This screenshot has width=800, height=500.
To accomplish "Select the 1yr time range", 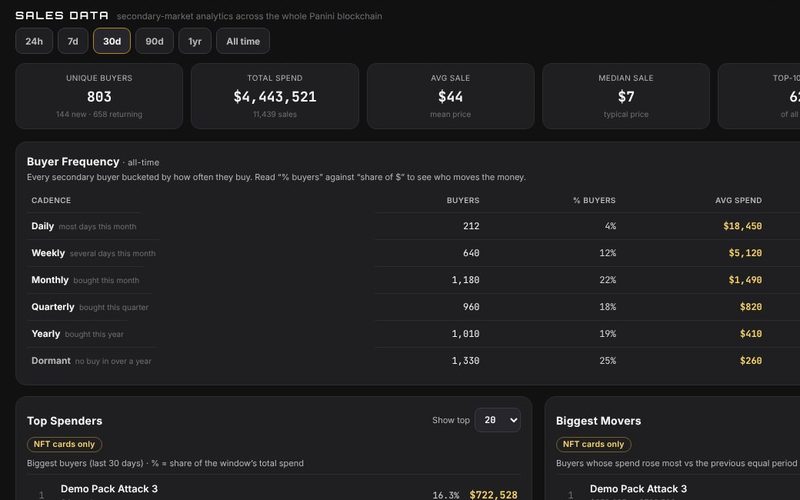I will click(x=195, y=41).
